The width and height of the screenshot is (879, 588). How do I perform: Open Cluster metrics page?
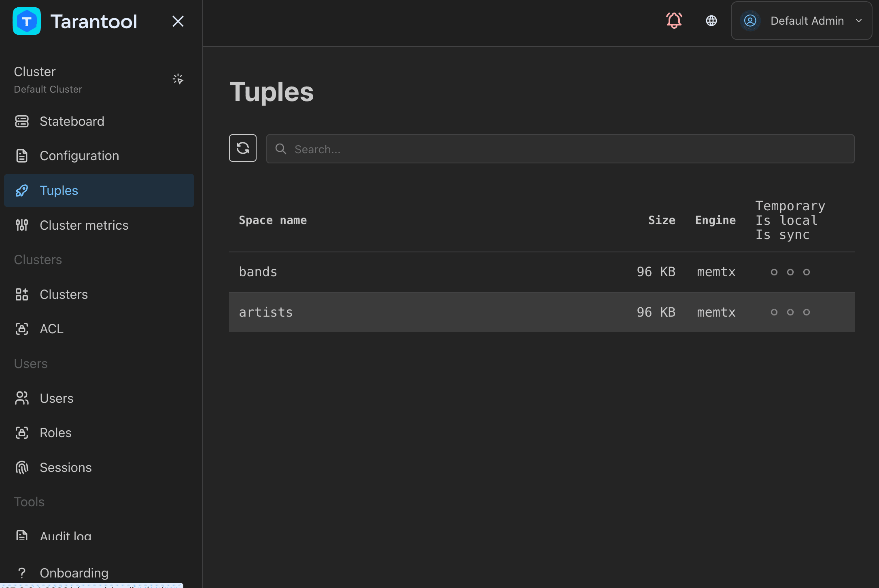[99, 225]
